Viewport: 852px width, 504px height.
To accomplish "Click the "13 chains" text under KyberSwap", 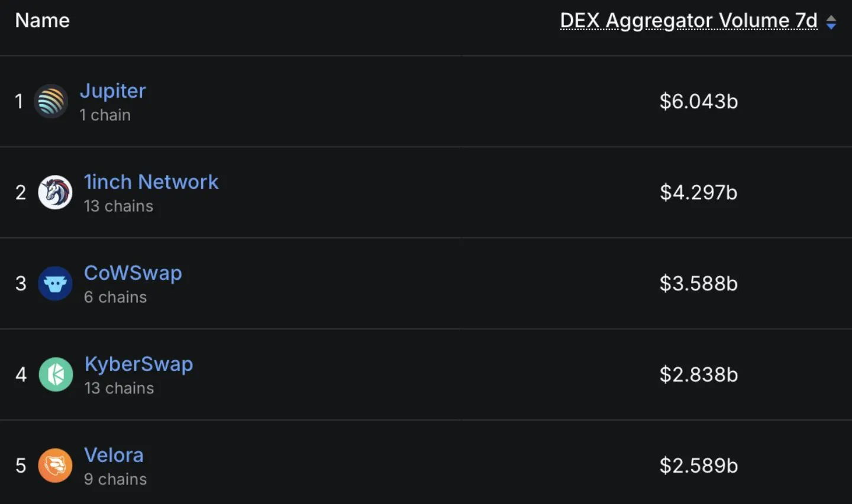I will pos(119,388).
